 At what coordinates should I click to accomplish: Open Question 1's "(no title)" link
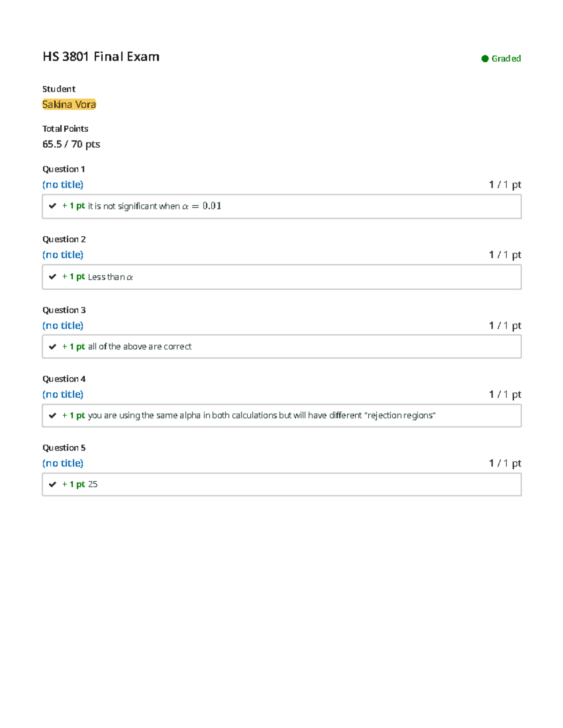tap(63, 185)
